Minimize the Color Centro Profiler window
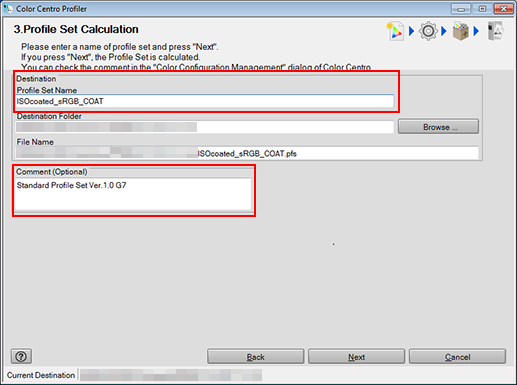Screen dimensions: 517x385 [x=461, y=9]
